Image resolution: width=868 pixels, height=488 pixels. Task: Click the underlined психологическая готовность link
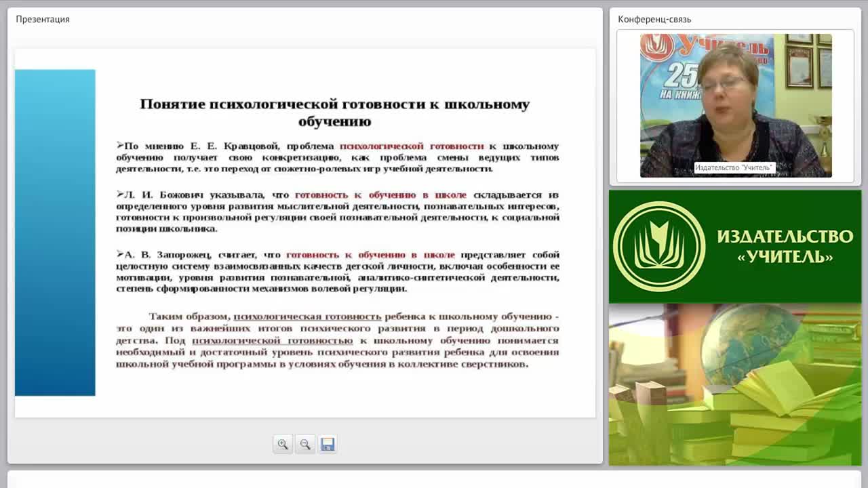(x=307, y=317)
